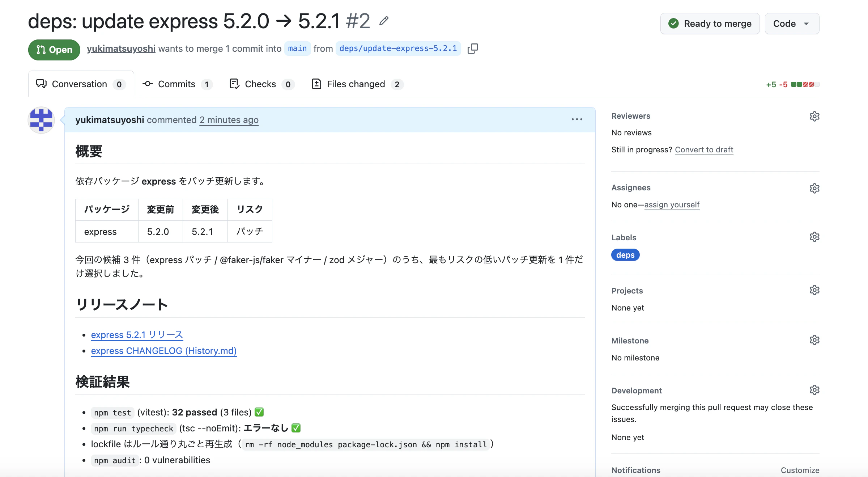Click the deps/update-express-5.2.1 branch label
The image size is (868, 477).
tap(398, 48)
